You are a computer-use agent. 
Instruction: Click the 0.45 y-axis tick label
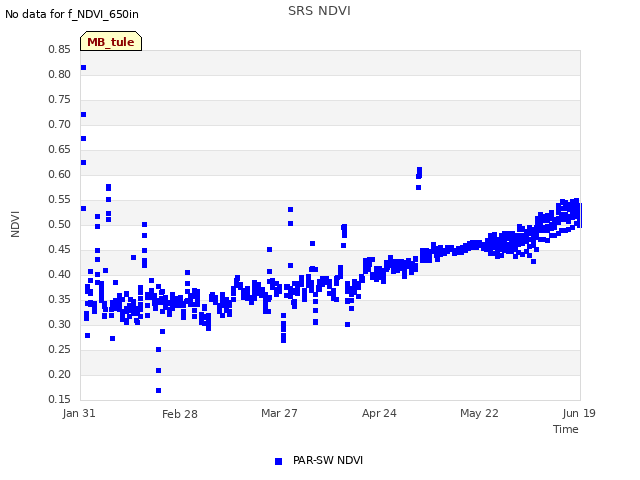click(x=59, y=249)
